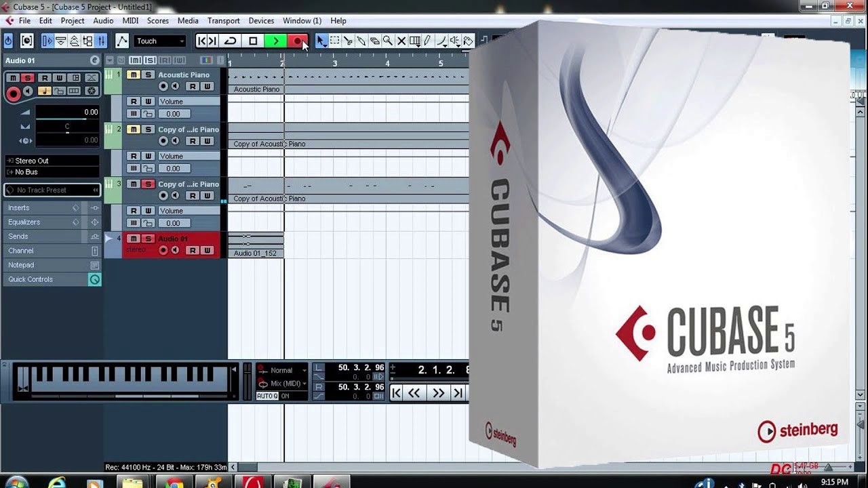
Task: Open the Transport menu
Action: (224, 21)
